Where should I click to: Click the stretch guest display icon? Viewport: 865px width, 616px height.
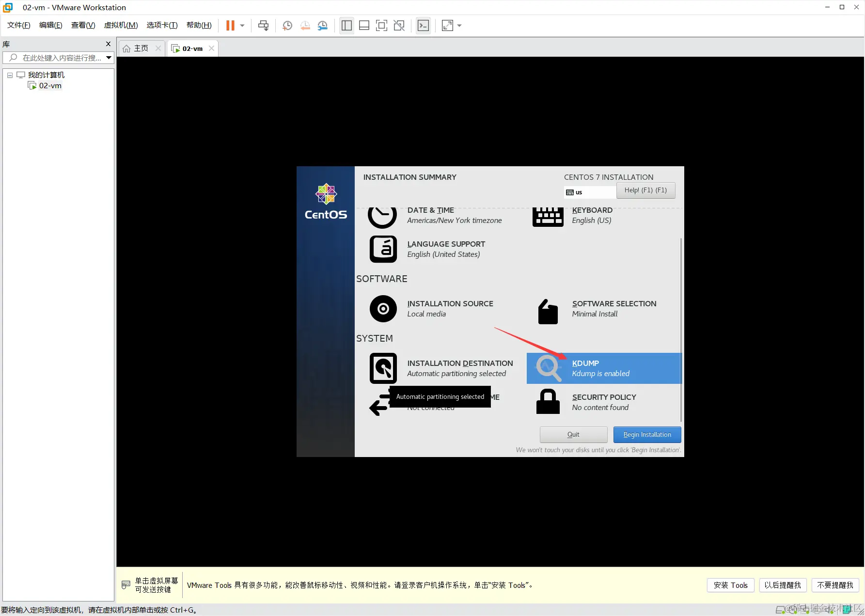[447, 26]
